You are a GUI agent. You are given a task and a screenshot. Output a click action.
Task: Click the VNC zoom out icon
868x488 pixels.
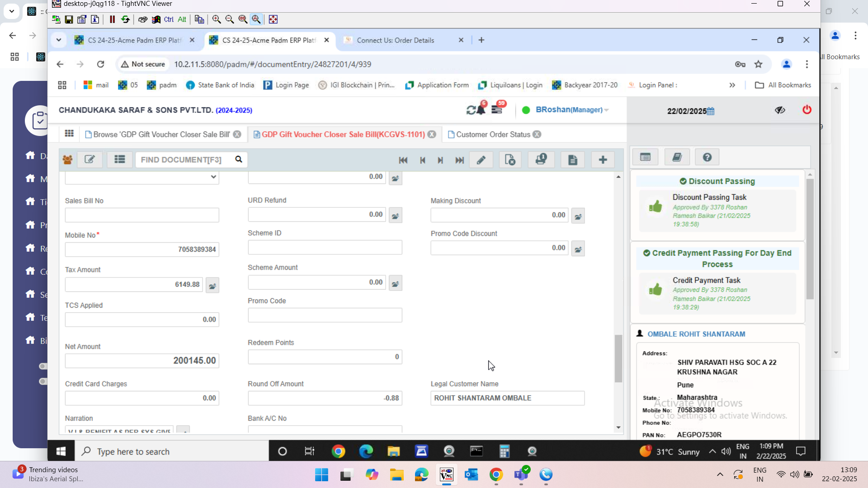230,19
